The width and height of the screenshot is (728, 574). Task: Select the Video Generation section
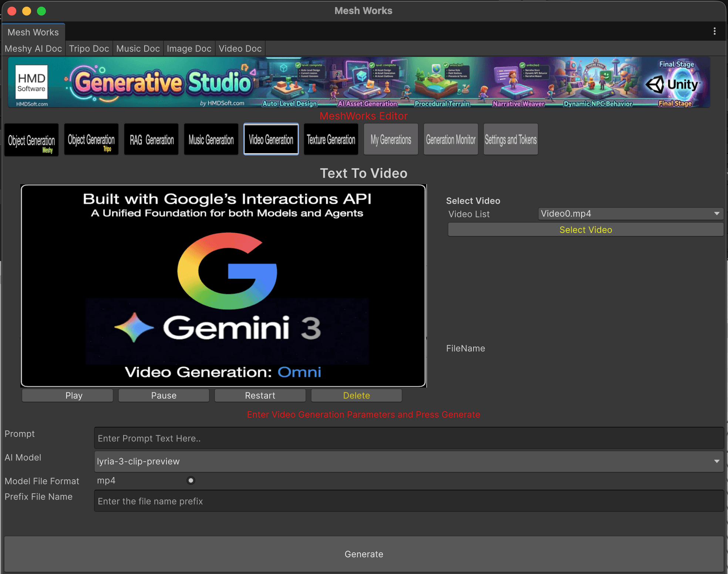tap(271, 139)
